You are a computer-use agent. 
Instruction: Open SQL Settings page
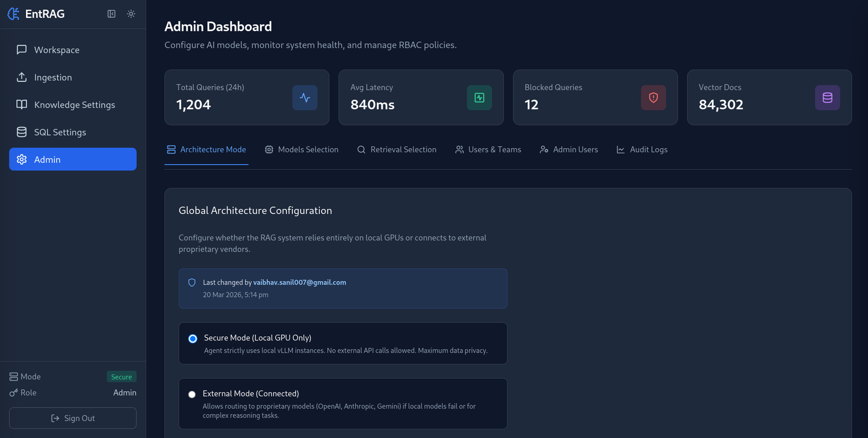coord(60,132)
